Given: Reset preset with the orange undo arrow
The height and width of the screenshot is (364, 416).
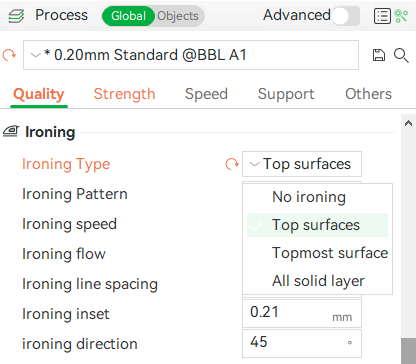Looking at the screenshot, I should pos(9,55).
